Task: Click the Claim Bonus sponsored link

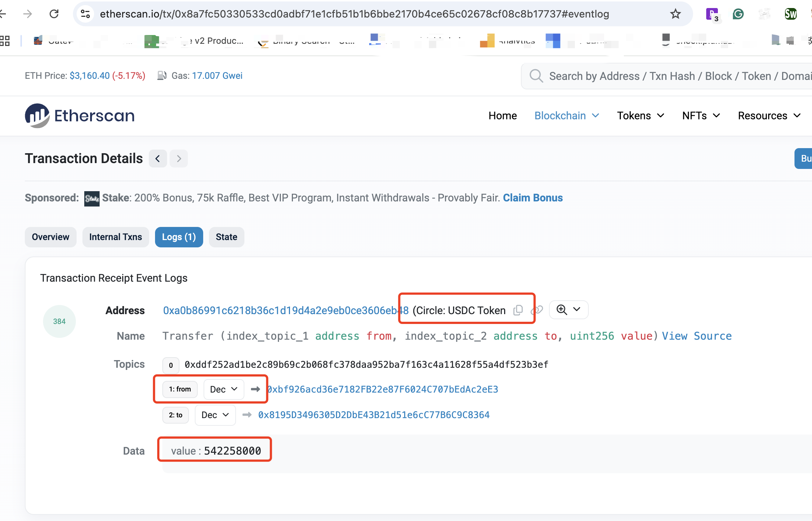Action: [x=533, y=198]
